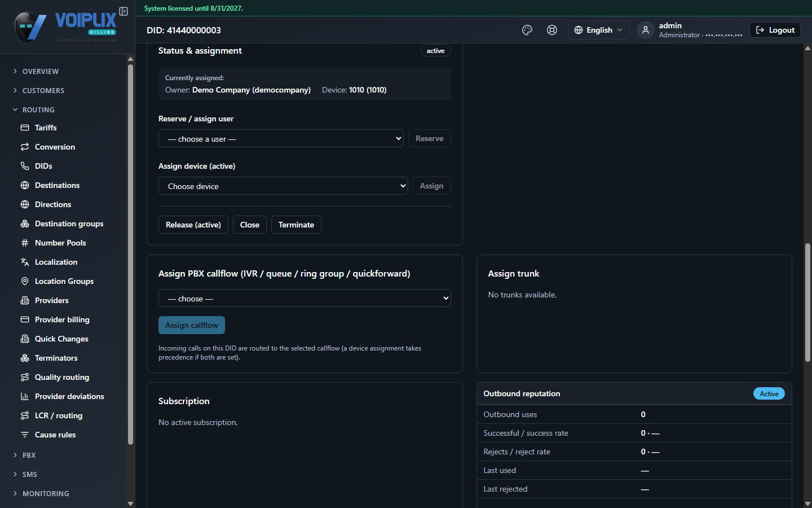Click the Terminators icon
Image resolution: width=812 pixels, height=508 pixels.
coord(25,358)
